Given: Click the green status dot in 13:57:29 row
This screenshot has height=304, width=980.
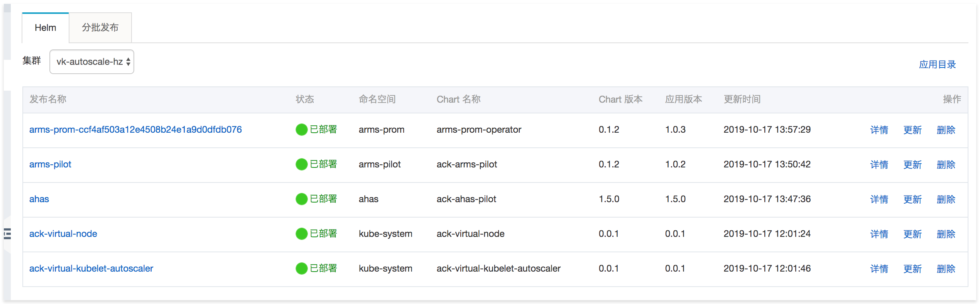Looking at the screenshot, I should 301,130.
